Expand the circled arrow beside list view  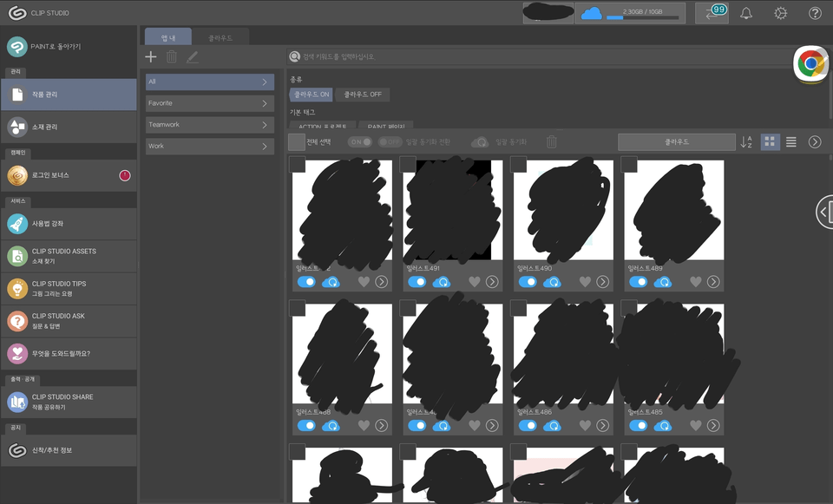pos(815,141)
